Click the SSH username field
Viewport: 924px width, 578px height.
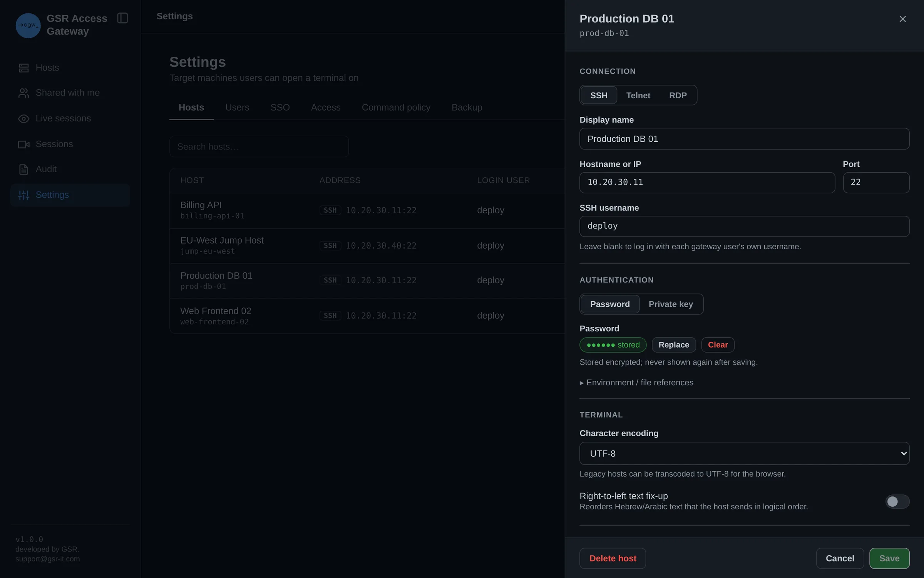coord(744,226)
